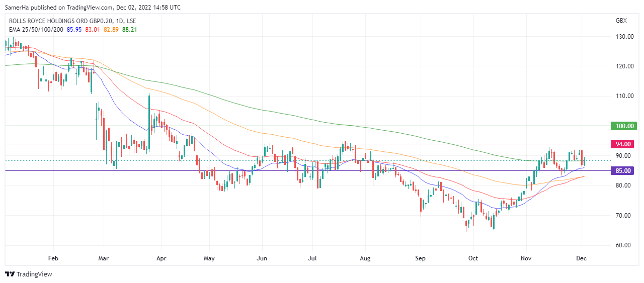
Task: Open the GBX currency selector
Action: click(621, 21)
